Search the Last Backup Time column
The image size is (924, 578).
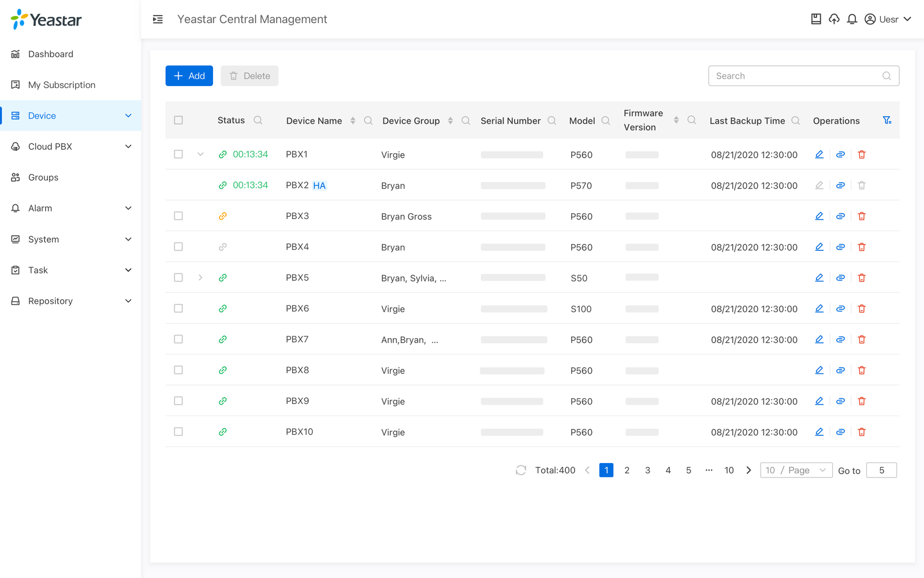click(x=796, y=120)
